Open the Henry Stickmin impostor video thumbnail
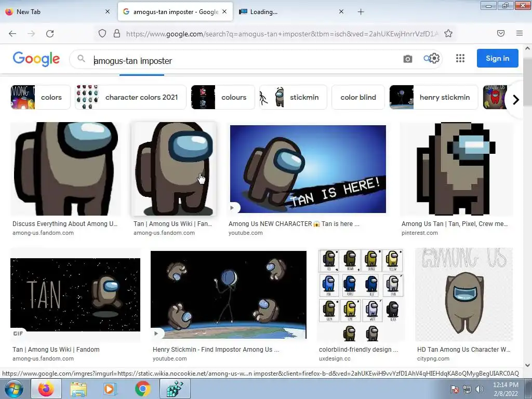532x399 pixels. coord(229,295)
